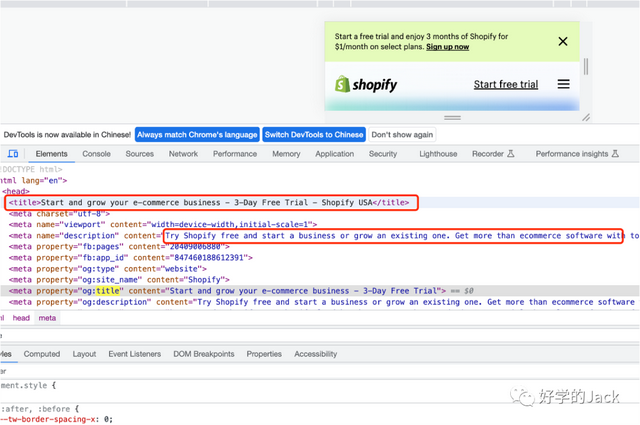This screenshot has width=640, height=425.
Task: Open the Lighthouse tab
Action: click(438, 154)
